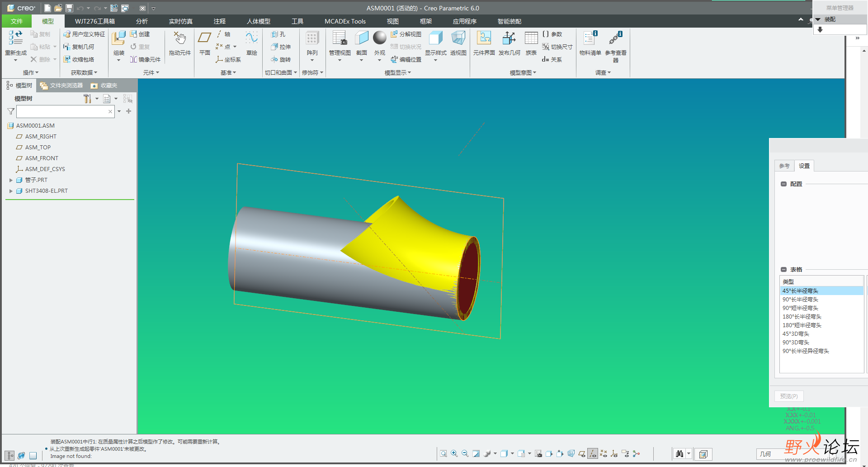Open the 基准 group dropdown
The height and width of the screenshot is (467, 868).
coord(228,72)
